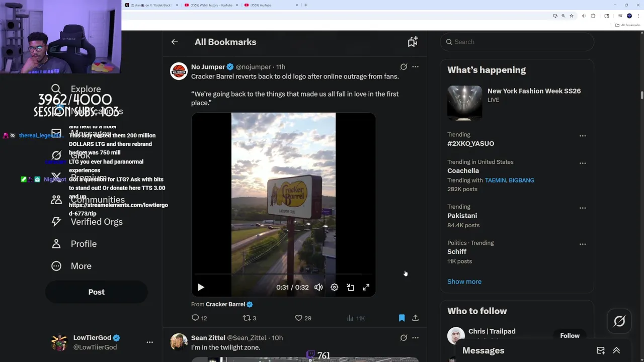The height and width of the screenshot is (362, 644).
Task: Mute the video volume
Action: click(318, 287)
